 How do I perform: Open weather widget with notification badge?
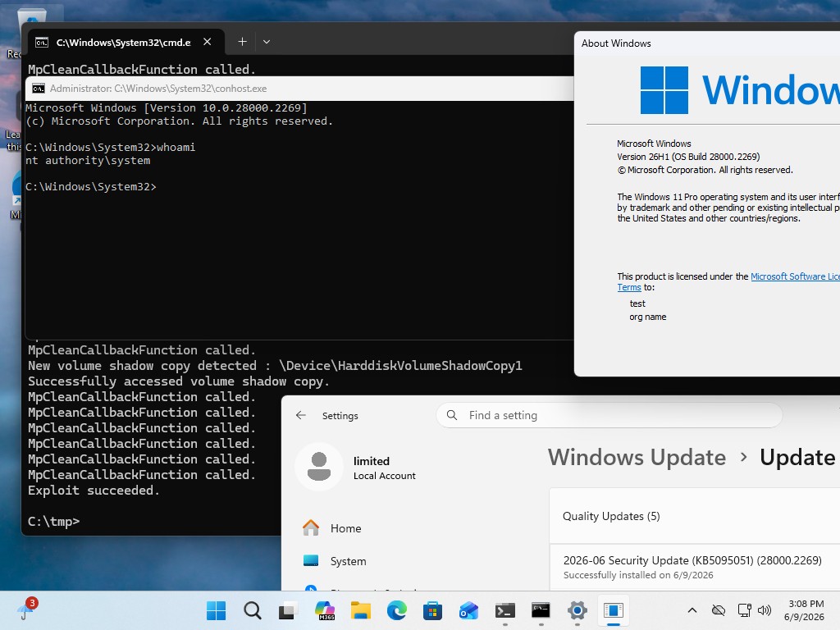pyautogui.click(x=26, y=609)
